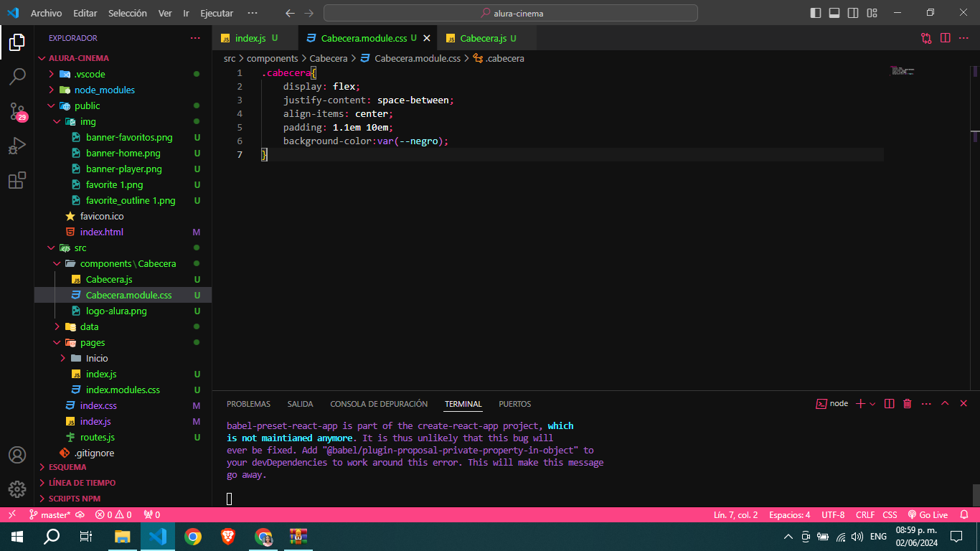Toggle the secondary side bar layout icon
The width and height of the screenshot is (980, 551).
[x=853, y=13]
